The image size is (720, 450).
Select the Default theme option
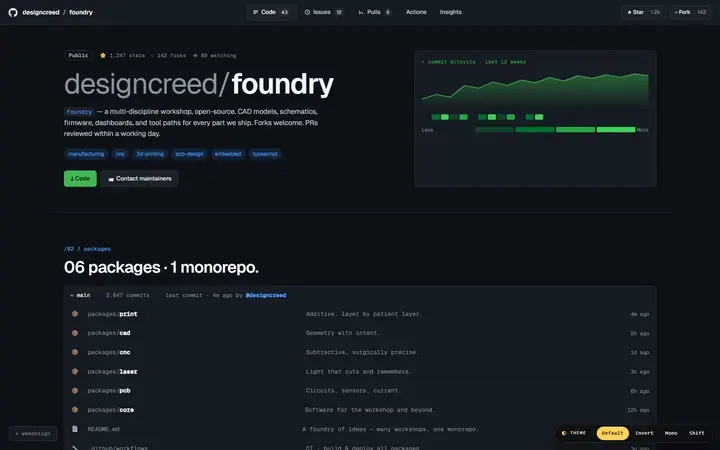[x=613, y=433]
